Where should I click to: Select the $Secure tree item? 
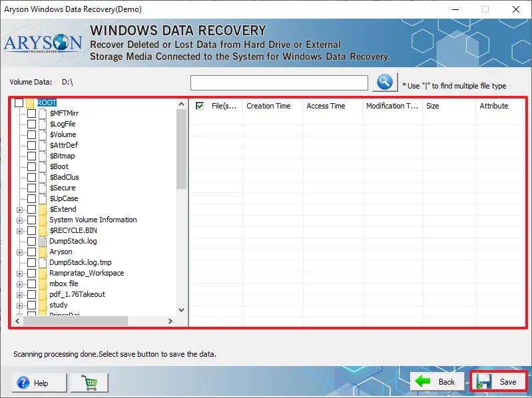pos(63,188)
